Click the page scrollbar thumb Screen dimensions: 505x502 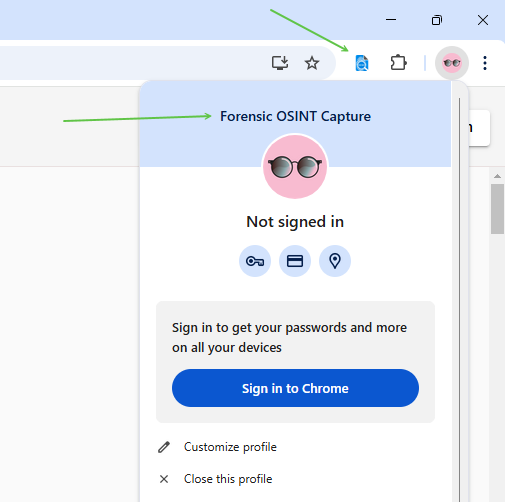pyautogui.click(x=497, y=209)
